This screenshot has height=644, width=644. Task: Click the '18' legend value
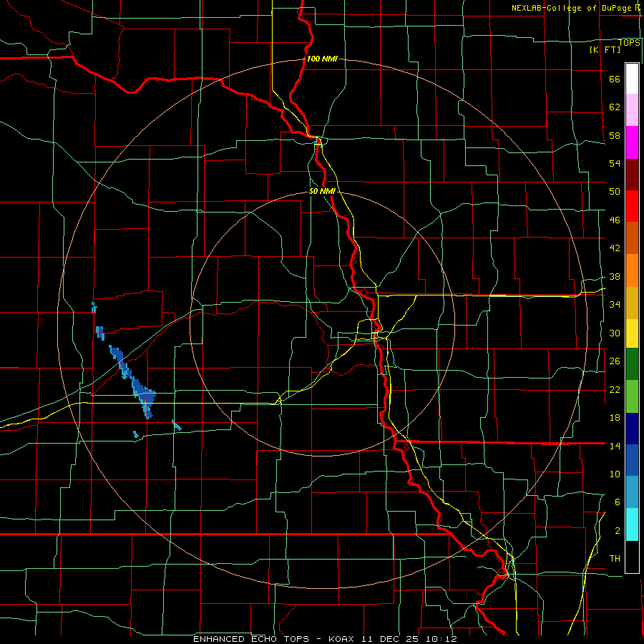tap(615, 418)
